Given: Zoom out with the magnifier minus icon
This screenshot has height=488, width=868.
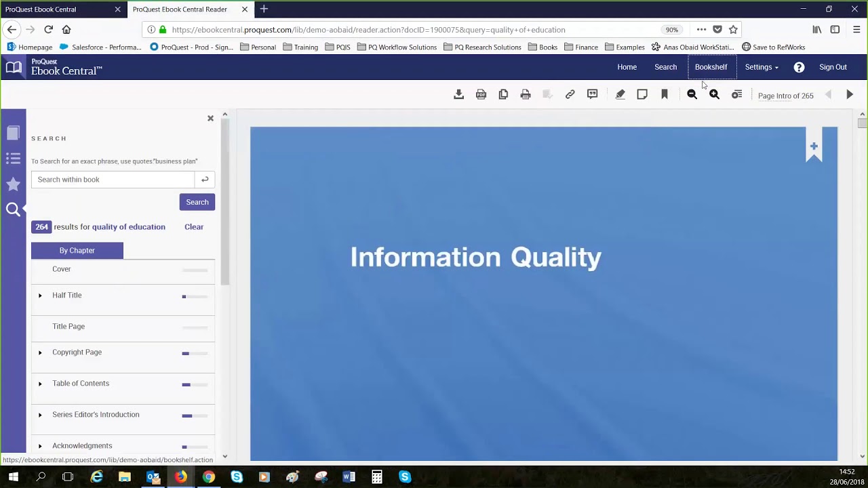Looking at the screenshot, I should [692, 95].
